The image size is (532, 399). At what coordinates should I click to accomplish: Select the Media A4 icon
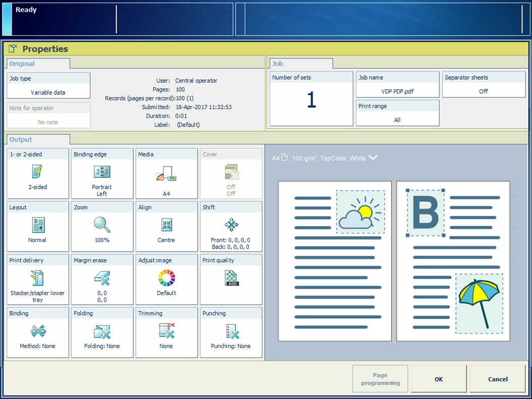tap(166, 174)
